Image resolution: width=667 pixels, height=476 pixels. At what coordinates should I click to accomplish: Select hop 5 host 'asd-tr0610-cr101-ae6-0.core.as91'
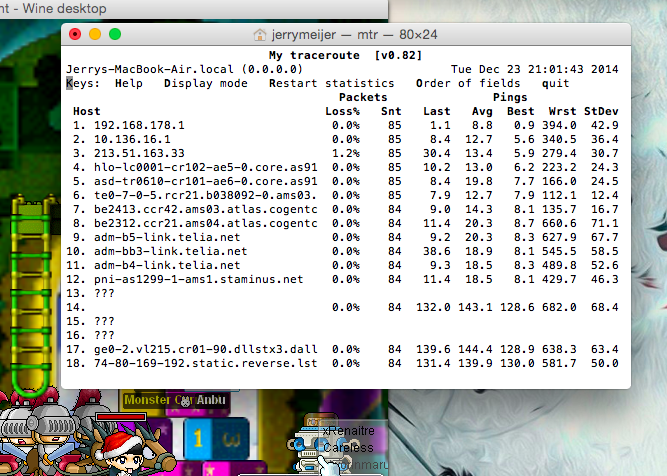coord(205,182)
